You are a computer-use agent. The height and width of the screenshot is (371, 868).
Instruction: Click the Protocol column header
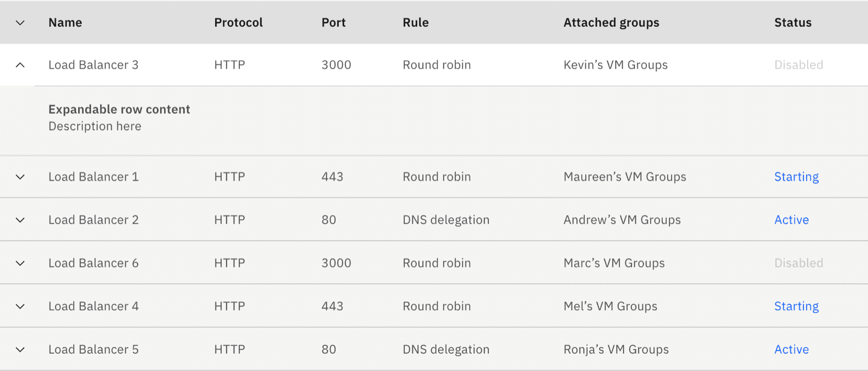tap(238, 23)
